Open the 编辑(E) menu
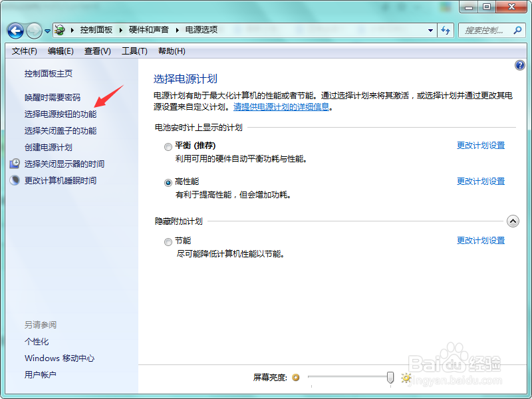The width and height of the screenshot is (532, 399). click(61, 51)
